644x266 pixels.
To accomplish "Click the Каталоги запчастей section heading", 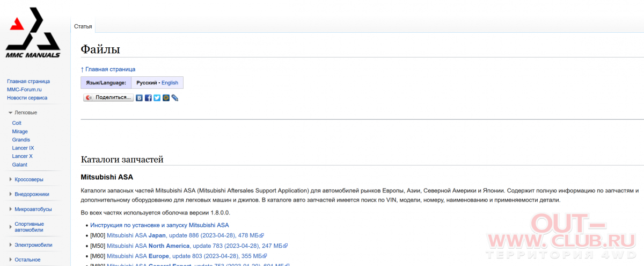I will pyautogui.click(x=122, y=159).
